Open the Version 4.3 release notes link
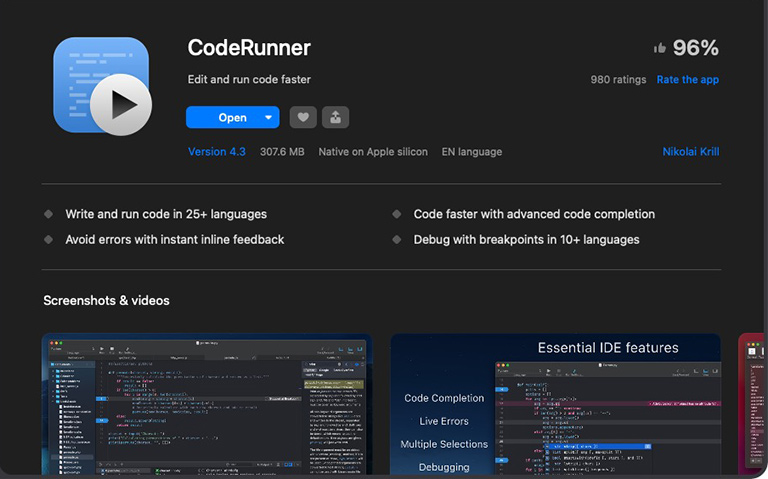This screenshot has width=768, height=479. click(x=216, y=152)
